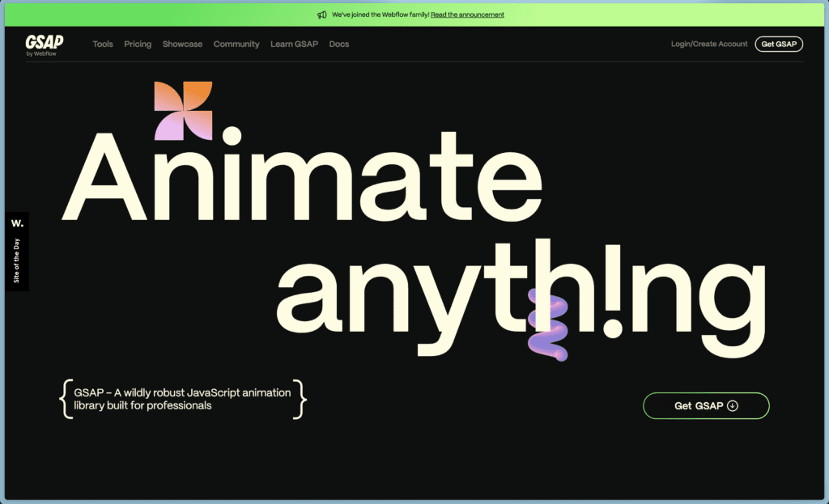Open the Tools menu in the navigation
This screenshot has height=504, width=829.
tap(103, 44)
